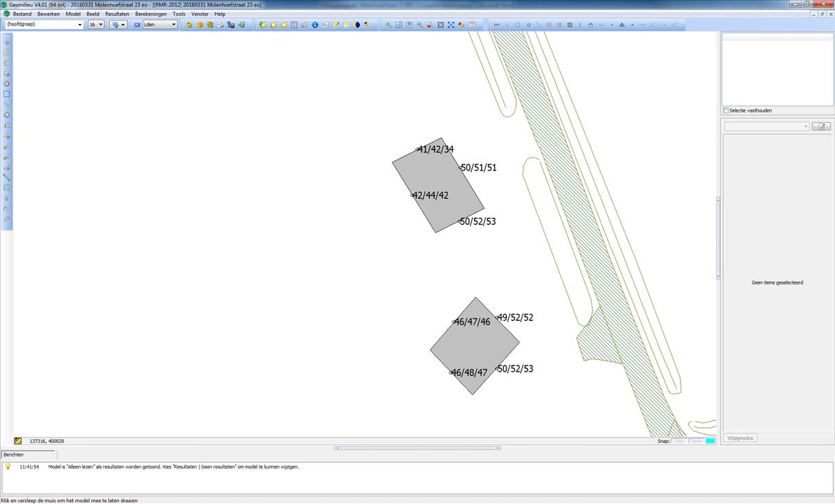Open the layers icon dropdown in toolbar

pos(118,25)
